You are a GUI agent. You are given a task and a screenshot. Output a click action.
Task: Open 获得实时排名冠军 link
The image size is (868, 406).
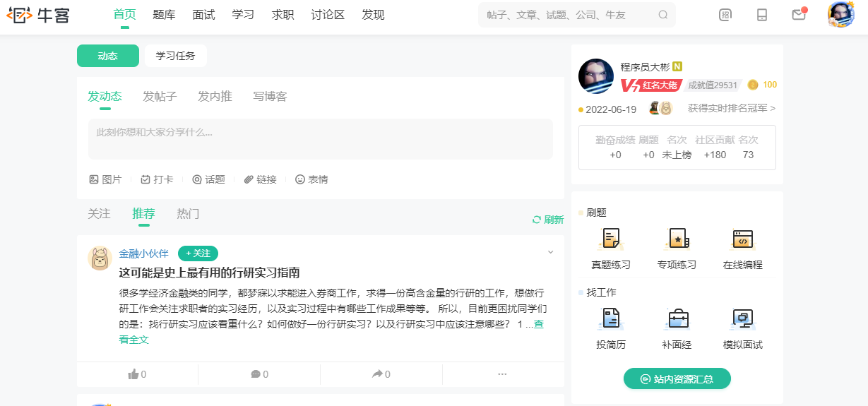pyautogui.click(x=732, y=109)
